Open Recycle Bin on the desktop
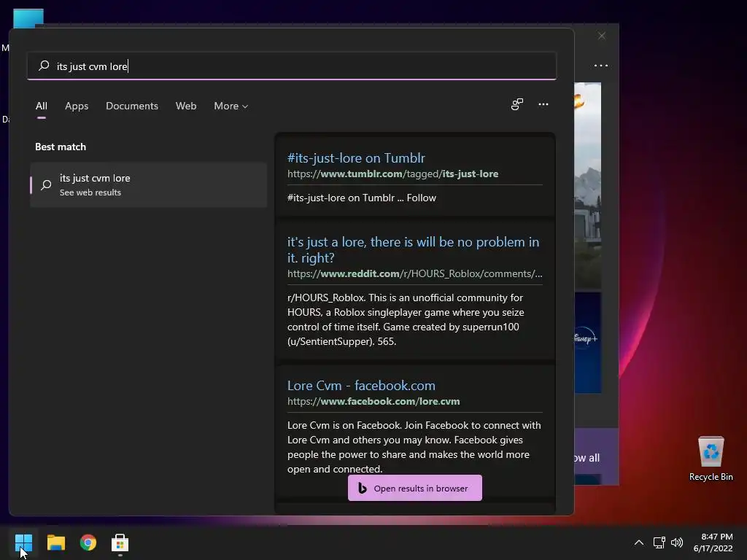Screen dimensions: 747x560 [711, 459]
